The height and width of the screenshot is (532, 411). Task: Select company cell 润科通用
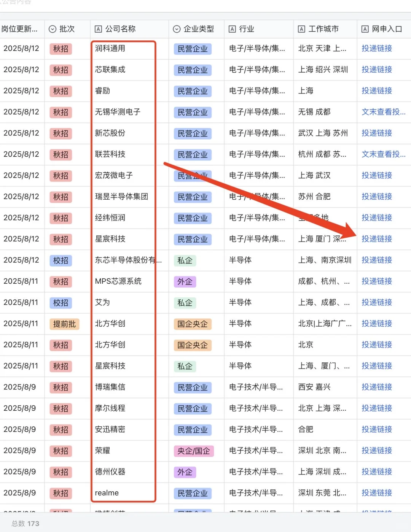click(129, 48)
